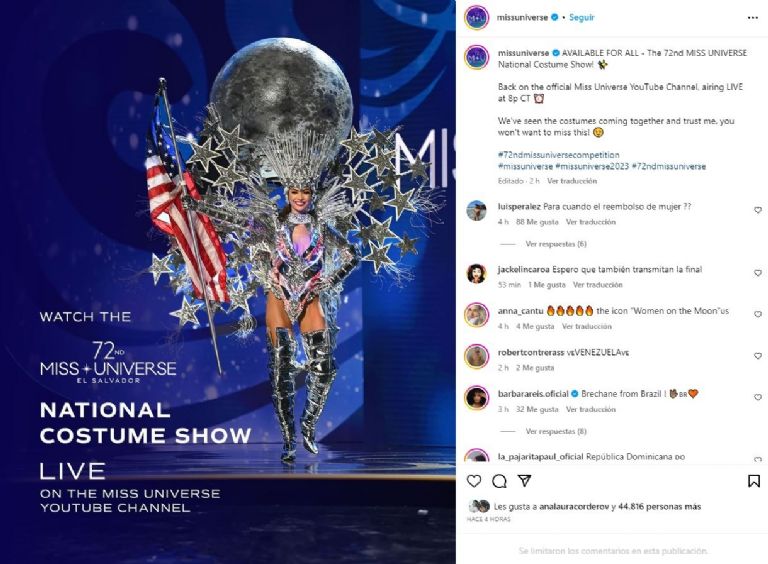
Task: Open the three-dot more options menu
Action: pos(753,18)
